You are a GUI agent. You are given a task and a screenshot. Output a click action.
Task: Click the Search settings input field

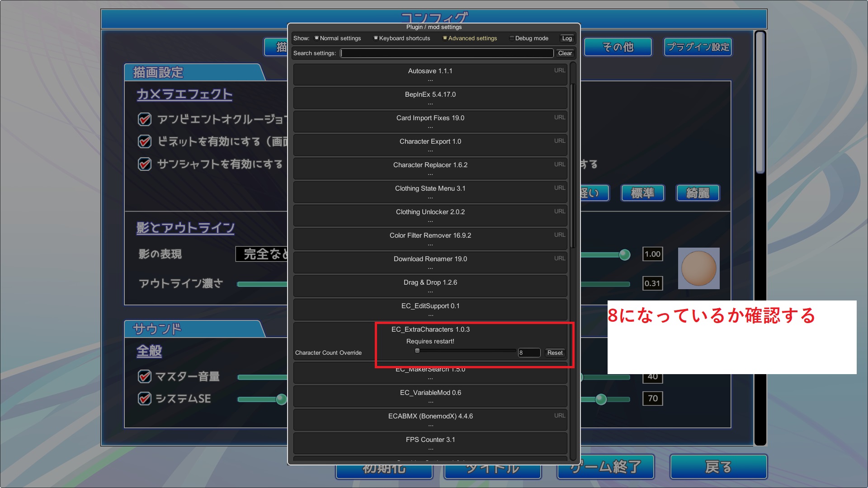click(x=447, y=53)
